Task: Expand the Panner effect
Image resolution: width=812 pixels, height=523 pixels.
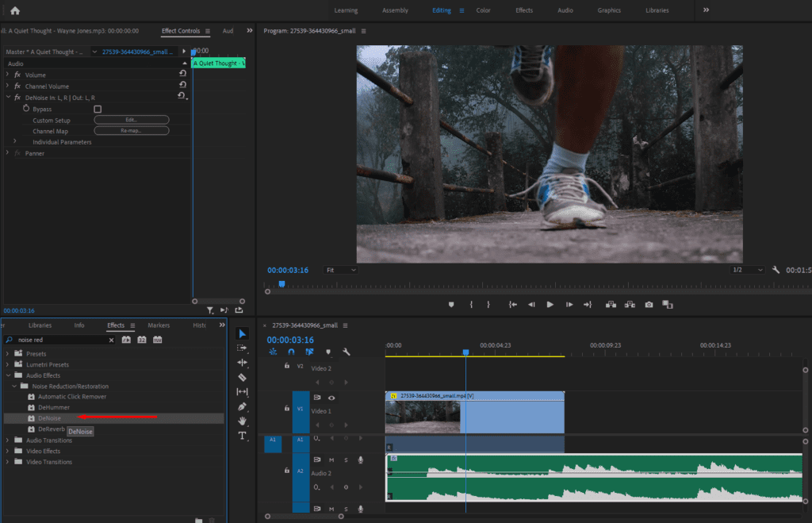Action: click(7, 153)
